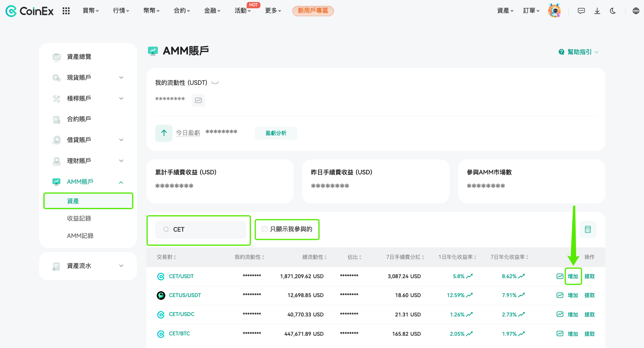Open 買幣 top navigation dropdown
Image resolution: width=644 pixels, height=348 pixels.
pos(91,11)
